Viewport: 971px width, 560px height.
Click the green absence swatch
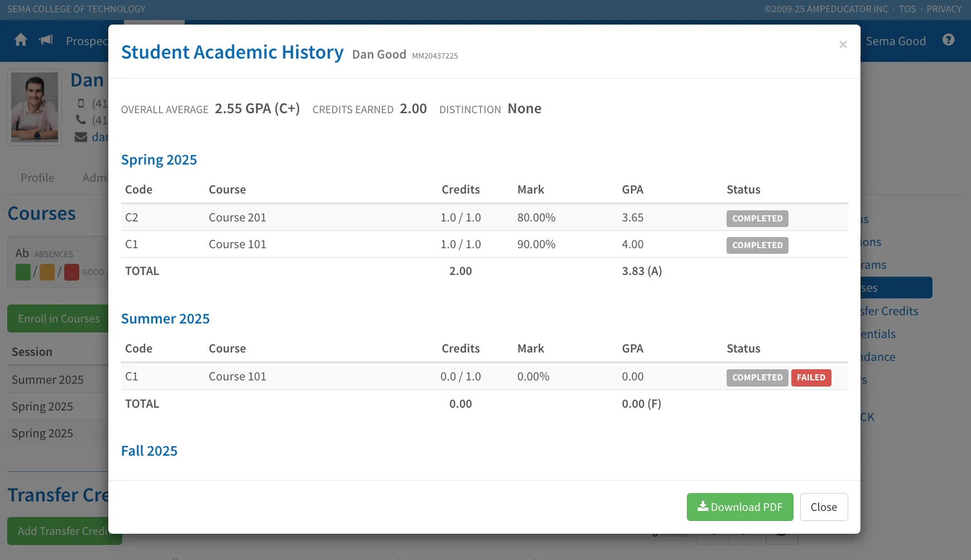tap(23, 272)
